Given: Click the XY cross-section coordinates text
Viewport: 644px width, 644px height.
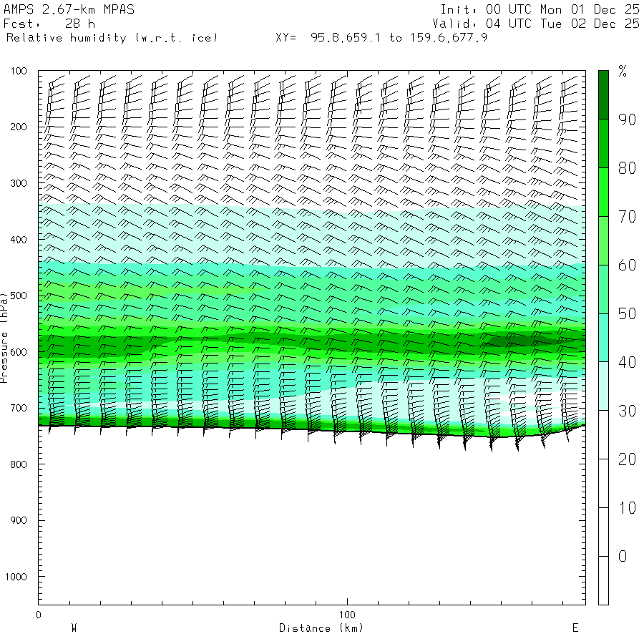Looking at the screenshot, I should pyautogui.click(x=381, y=38).
